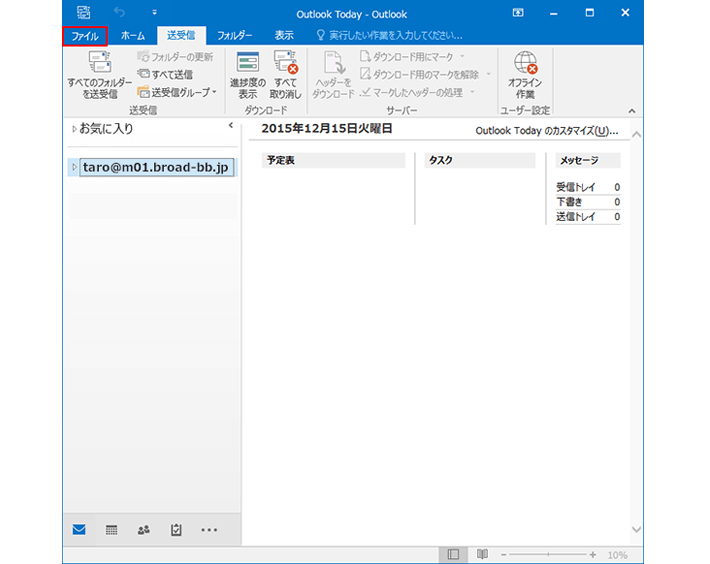The width and height of the screenshot is (710, 564).
Task: Click the zoom slider in status bar
Action: pos(549,554)
